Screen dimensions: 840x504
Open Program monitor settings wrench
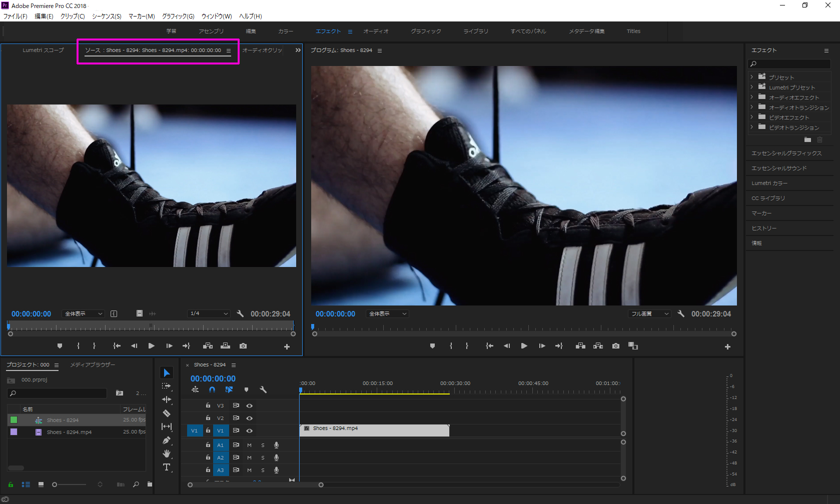pyautogui.click(x=681, y=314)
